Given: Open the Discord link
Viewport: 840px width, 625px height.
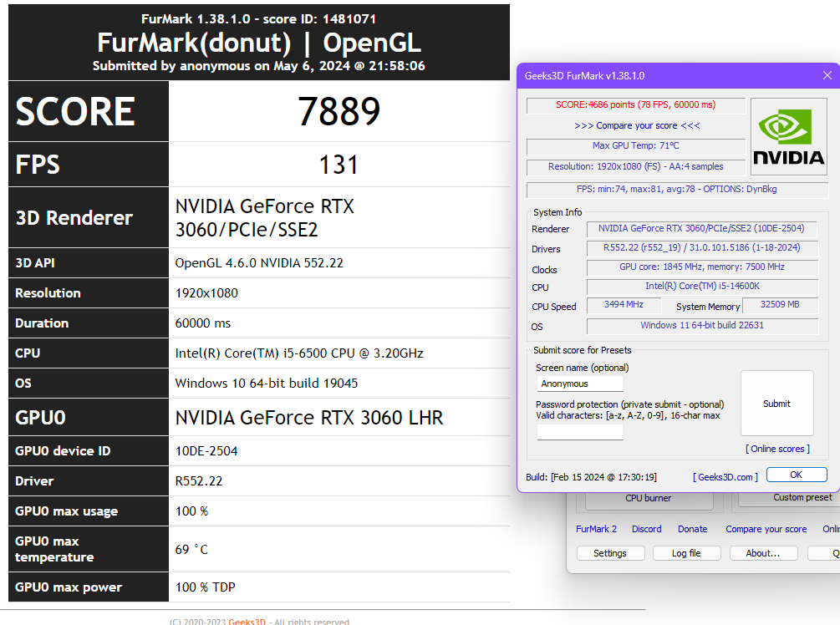Looking at the screenshot, I should 647,529.
